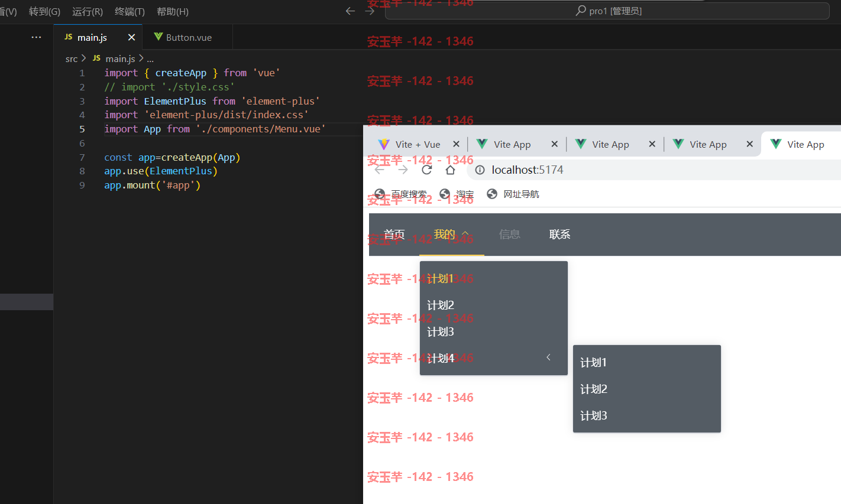Viewport: 841px width, 504px height.
Task: Click the Vue icon on Button.vue tab
Action: pyautogui.click(x=159, y=37)
